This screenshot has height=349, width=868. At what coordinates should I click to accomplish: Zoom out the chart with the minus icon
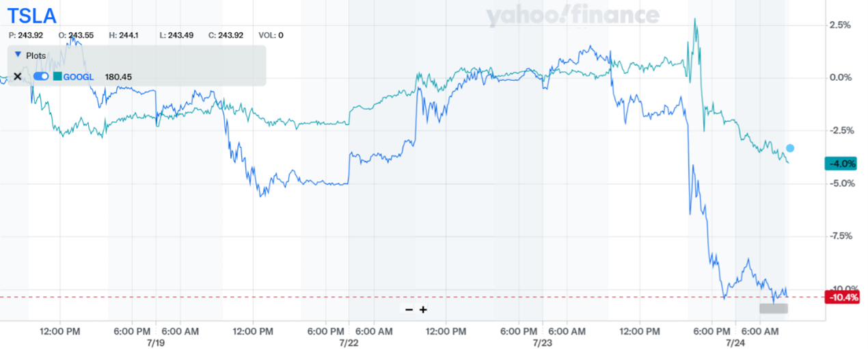(x=409, y=309)
